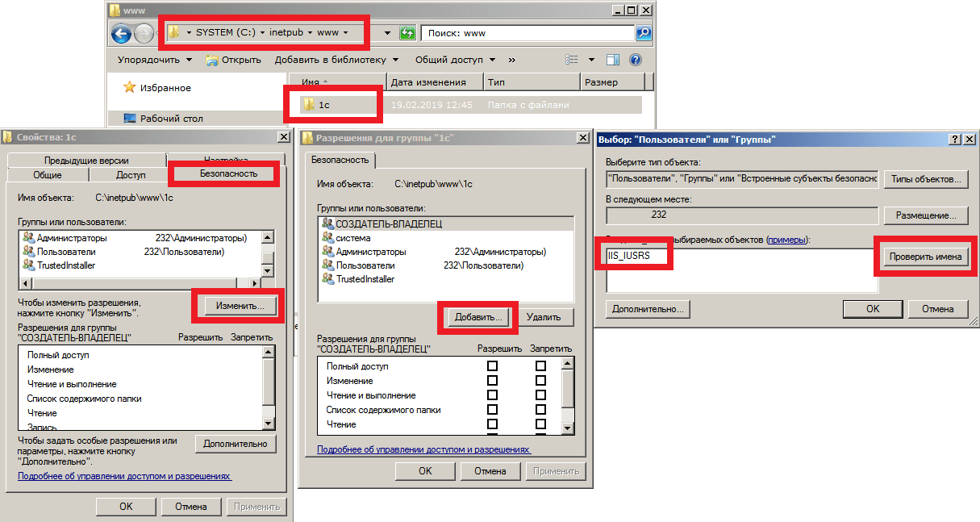Image resolution: width=980 pixels, height=522 pixels.
Task: Expand the Упорядочить dropdown menu
Action: pyautogui.click(x=155, y=60)
